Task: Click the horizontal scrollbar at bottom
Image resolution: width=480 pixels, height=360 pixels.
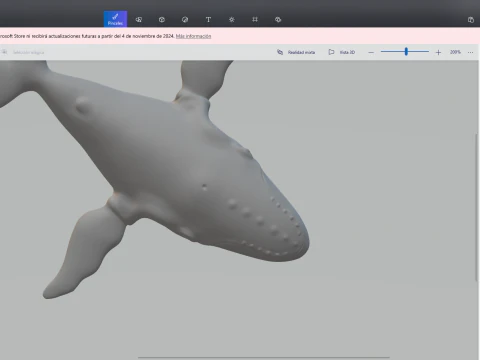Action: click(x=264, y=357)
